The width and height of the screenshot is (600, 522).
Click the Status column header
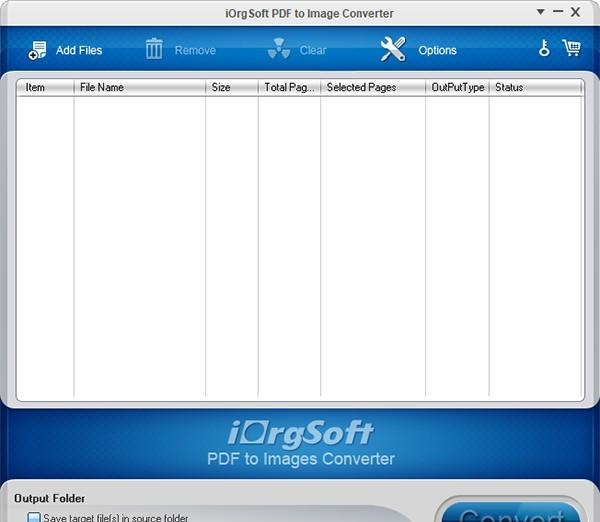click(536, 87)
